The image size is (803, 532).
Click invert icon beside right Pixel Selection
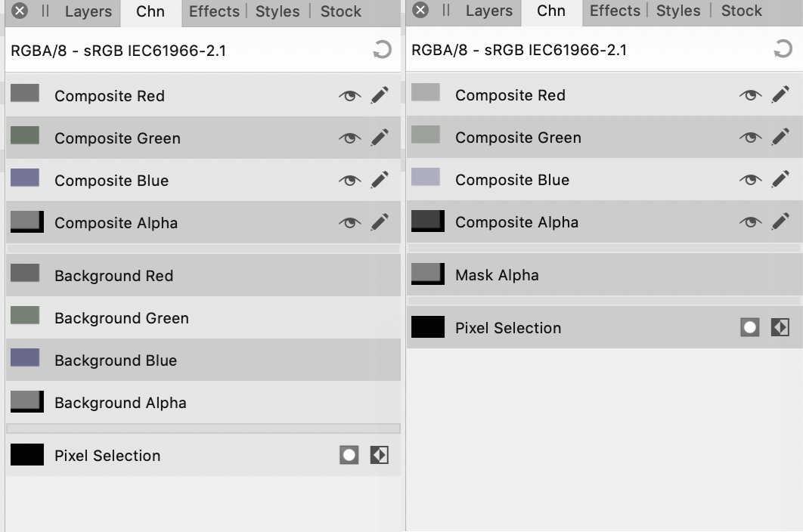780,327
